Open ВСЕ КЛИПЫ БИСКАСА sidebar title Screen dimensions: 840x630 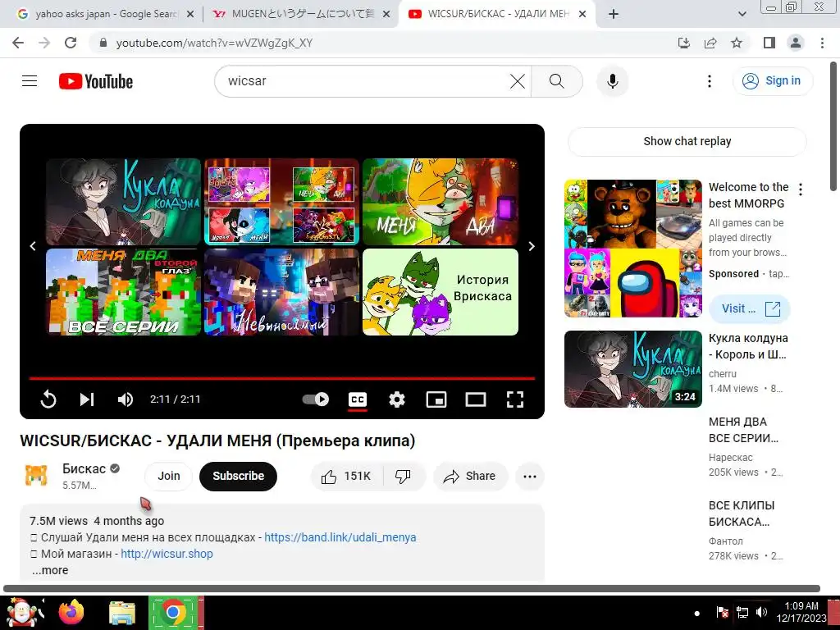tap(742, 514)
